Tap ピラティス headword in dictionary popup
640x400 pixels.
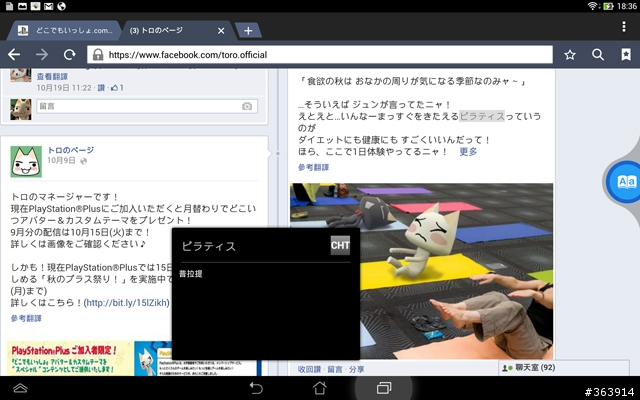209,246
